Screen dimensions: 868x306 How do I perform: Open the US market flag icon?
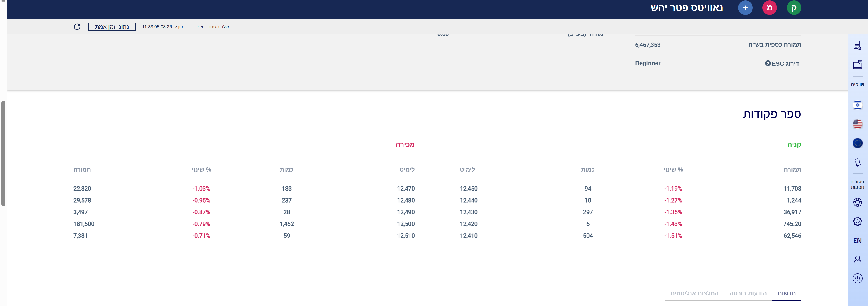pyautogui.click(x=857, y=124)
